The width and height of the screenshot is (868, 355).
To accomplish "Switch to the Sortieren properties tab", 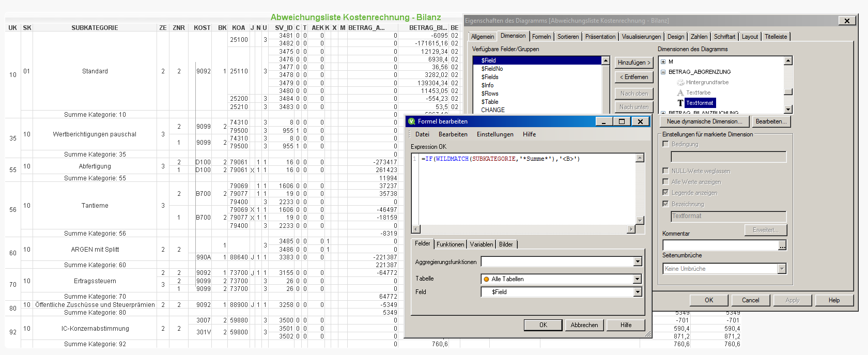I will [x=568, y=37].
